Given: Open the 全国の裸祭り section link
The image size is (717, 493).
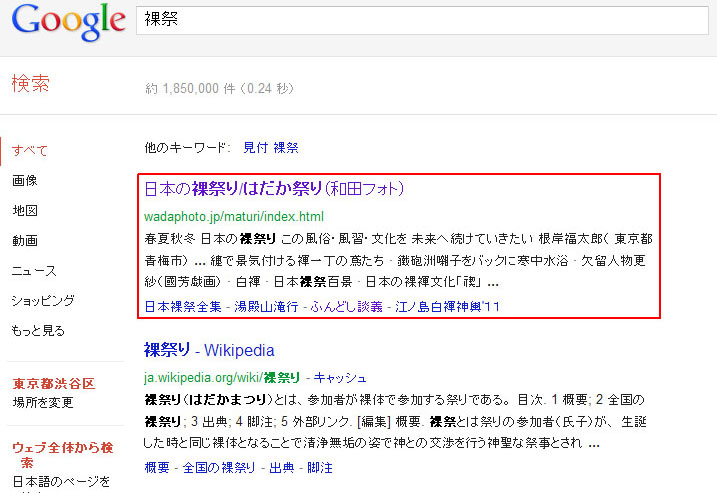Looking at the screenshot, I should coord(219,468).
